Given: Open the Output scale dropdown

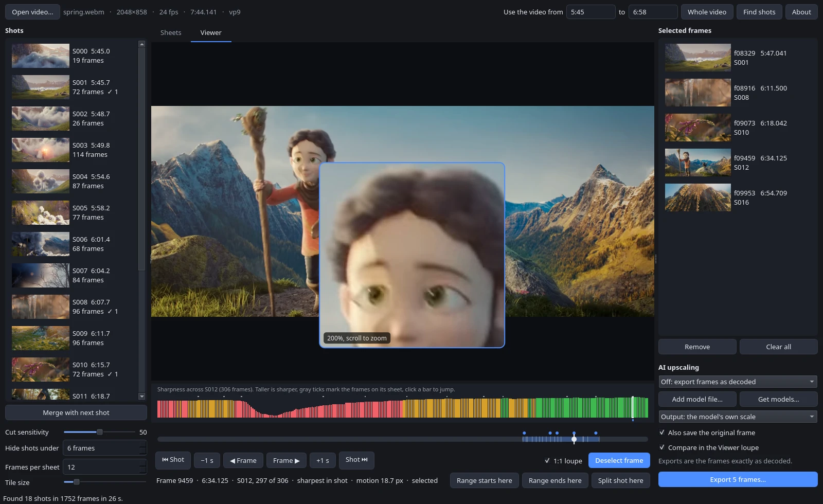Looking at the screenshot, I should [738, 417].
